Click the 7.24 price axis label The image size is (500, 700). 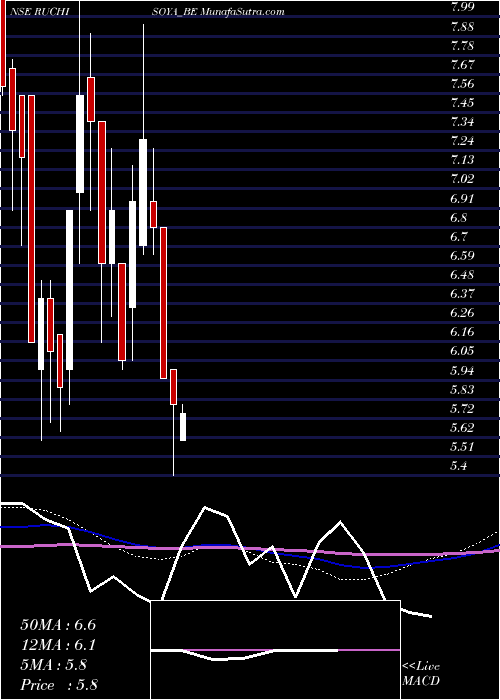[x=463, y=141]
